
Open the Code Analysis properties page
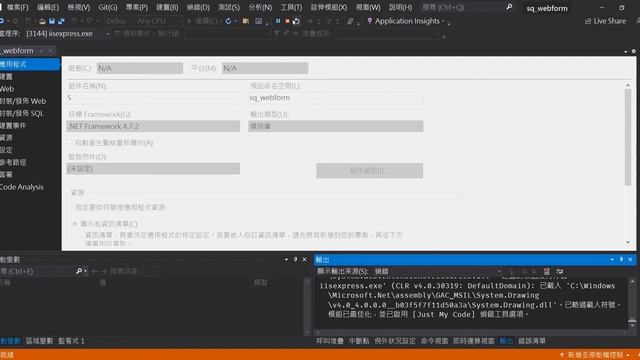click(22, 187)
